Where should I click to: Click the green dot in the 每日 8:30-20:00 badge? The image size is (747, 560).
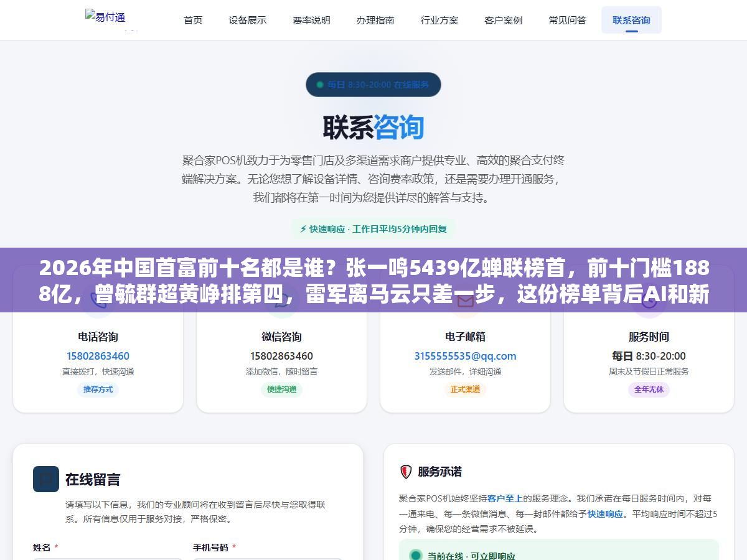tap(320, 85)
